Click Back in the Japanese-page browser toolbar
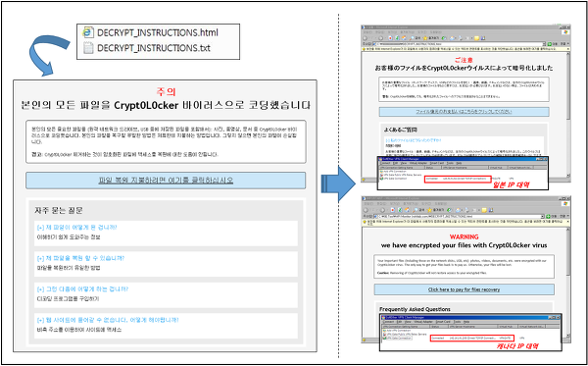This screenshot has width=588, height=366. pyautogui.click(x=365, y=38)
